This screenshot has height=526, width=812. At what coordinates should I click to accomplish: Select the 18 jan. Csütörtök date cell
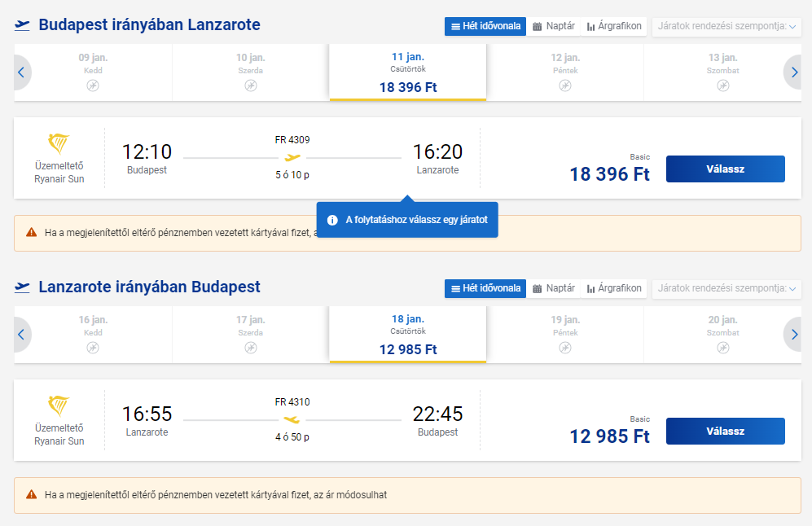pos(408,334)
